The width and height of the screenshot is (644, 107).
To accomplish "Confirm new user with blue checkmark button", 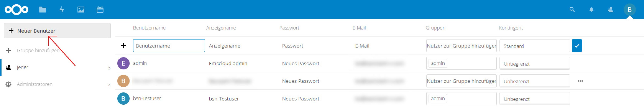I will pyautogui.click(x=577, y=46).
